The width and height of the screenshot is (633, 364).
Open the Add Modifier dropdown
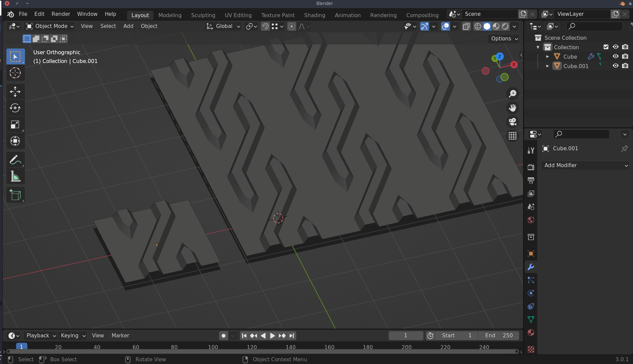click(x=585, y=165)
